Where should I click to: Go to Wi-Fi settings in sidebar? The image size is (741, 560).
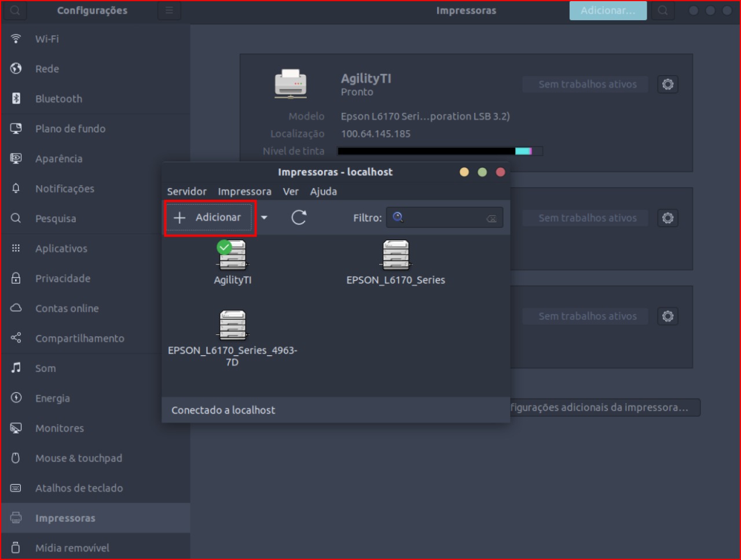click(x=47, y=39)
